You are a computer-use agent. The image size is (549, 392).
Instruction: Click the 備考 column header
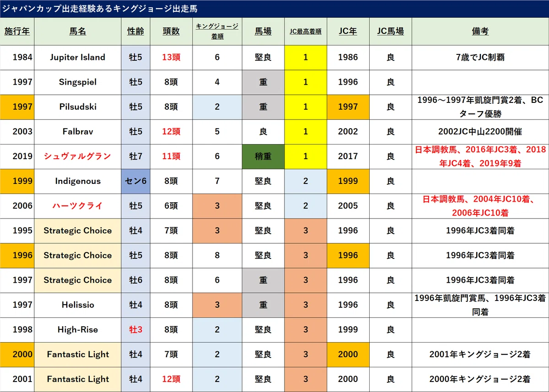[x=480, y=32]
